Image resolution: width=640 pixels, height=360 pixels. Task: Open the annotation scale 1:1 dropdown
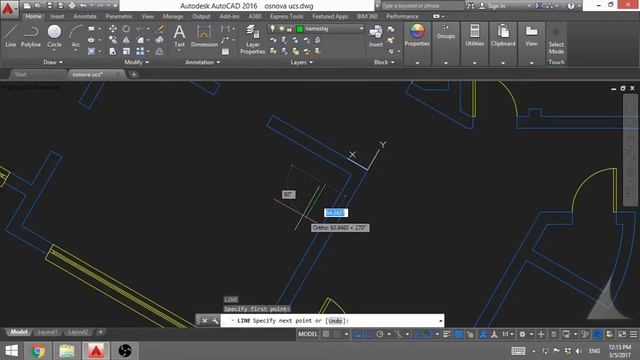[x=508, y=334]
